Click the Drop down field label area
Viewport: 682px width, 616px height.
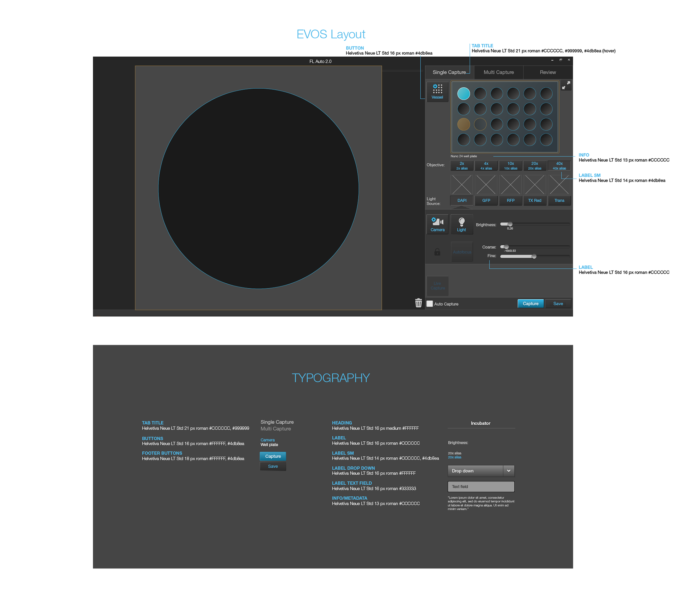pos(475,471)
